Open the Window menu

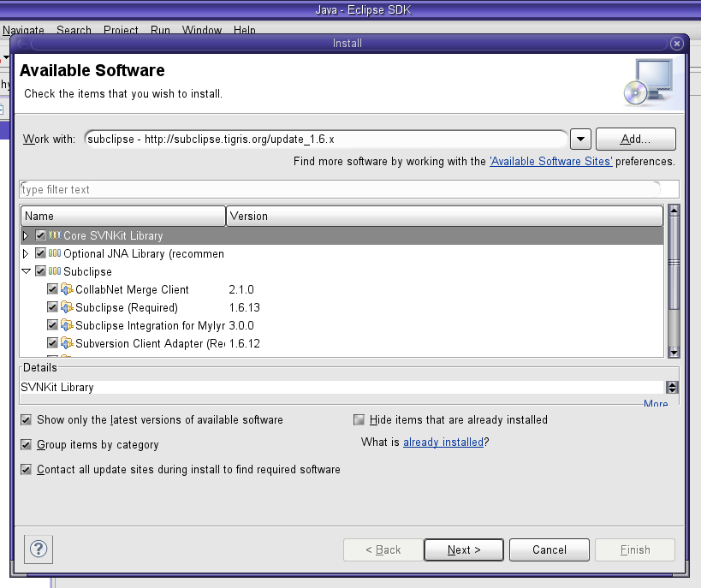tap(201, 30)
